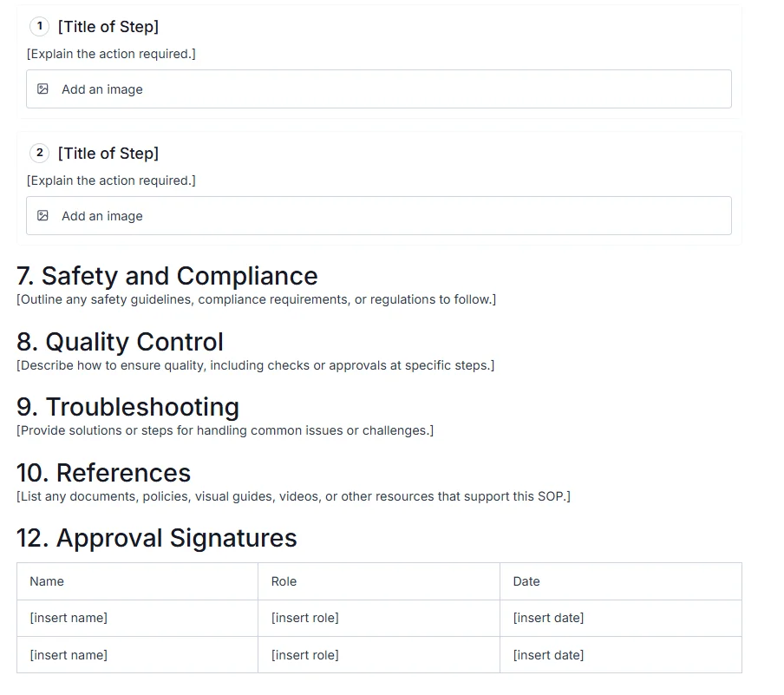The width and height of the screenshot is (784, 695).
Task: Click "[insert date]" in the last signature row
Action: pyautogui.click(x=548, y=655)
